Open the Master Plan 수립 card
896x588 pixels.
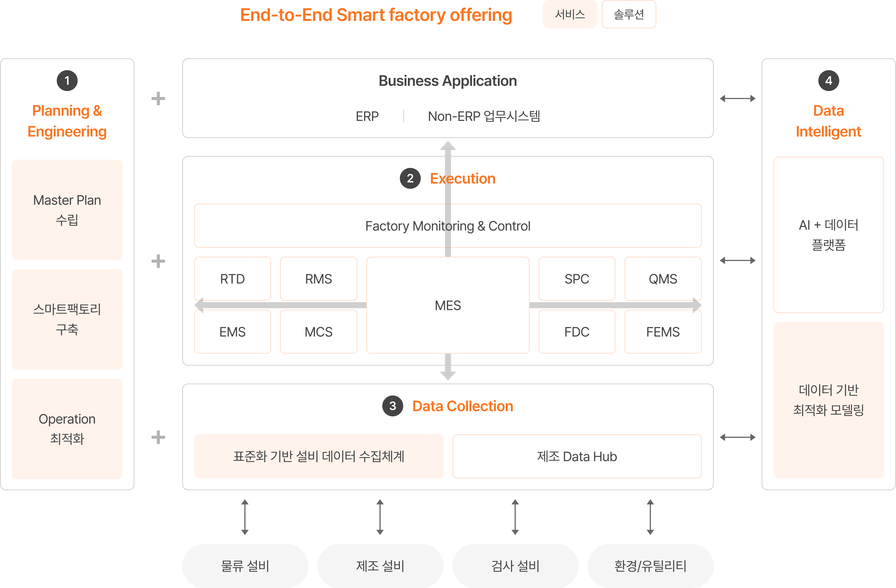67,209
